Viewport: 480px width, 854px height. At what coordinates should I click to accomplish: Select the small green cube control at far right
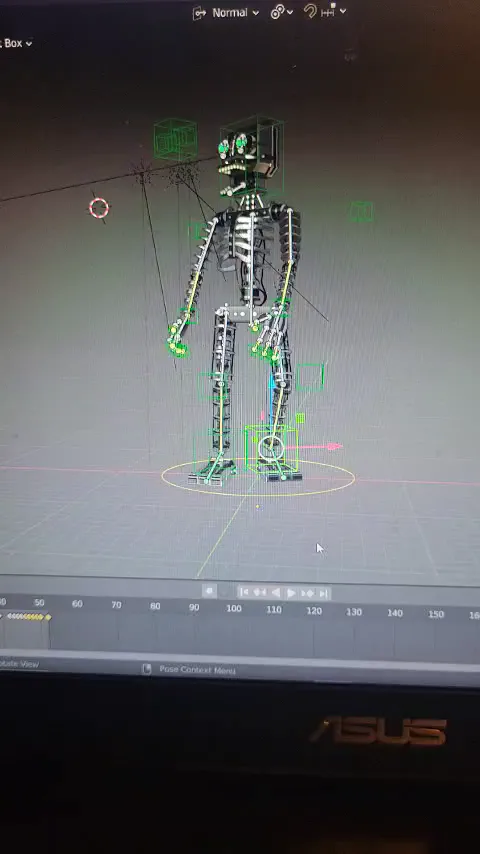361,211
